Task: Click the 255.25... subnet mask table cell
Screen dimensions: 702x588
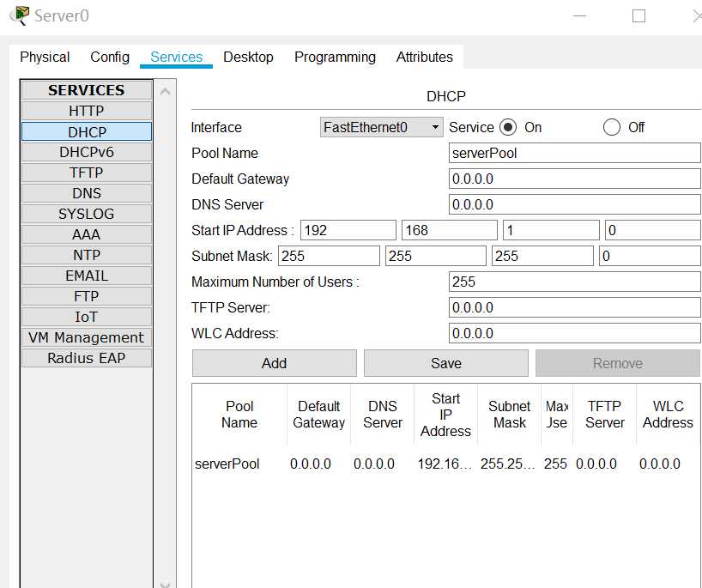Action: [508, 464]
